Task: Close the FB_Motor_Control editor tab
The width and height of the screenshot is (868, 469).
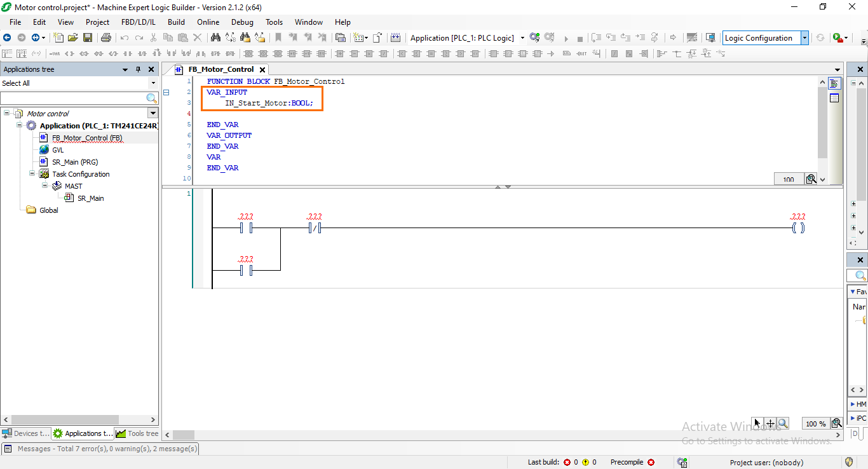Action: pyautogui.click(x=262, y=69)
